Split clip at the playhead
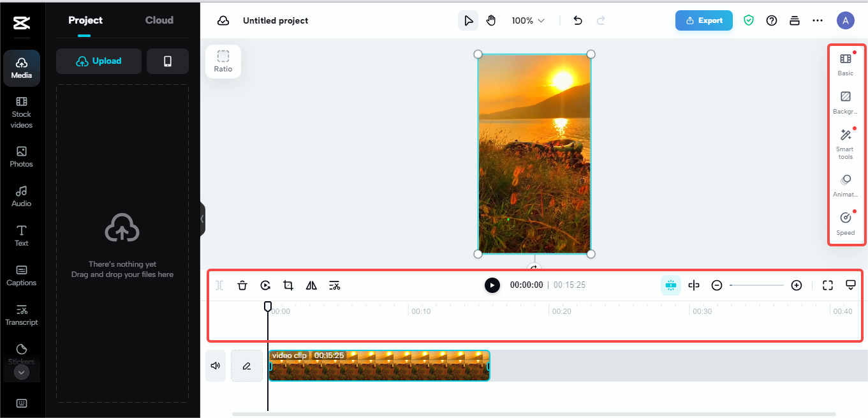 click(x=219, y=285)
